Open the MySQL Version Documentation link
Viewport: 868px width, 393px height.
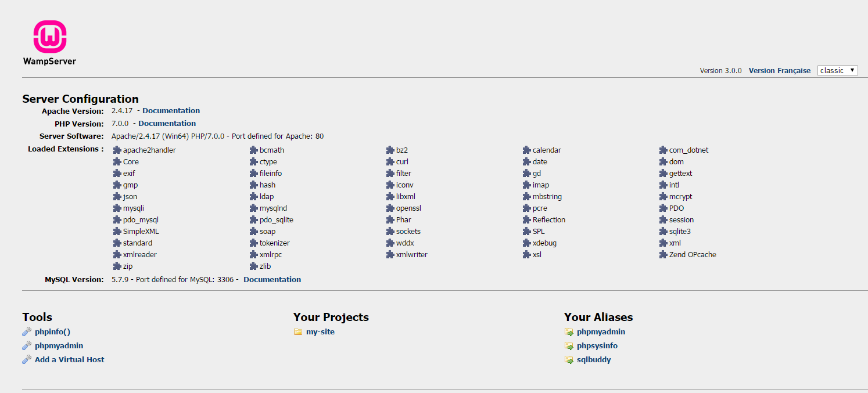click(272, 279)
